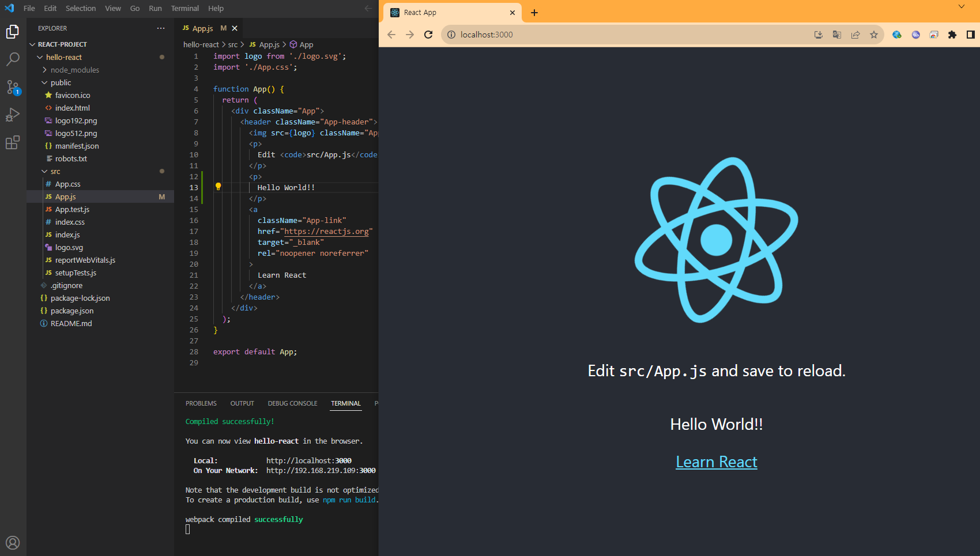Collapse the hello-react folder
This screenshot has height=556, width=980.
tap(40, 57)
